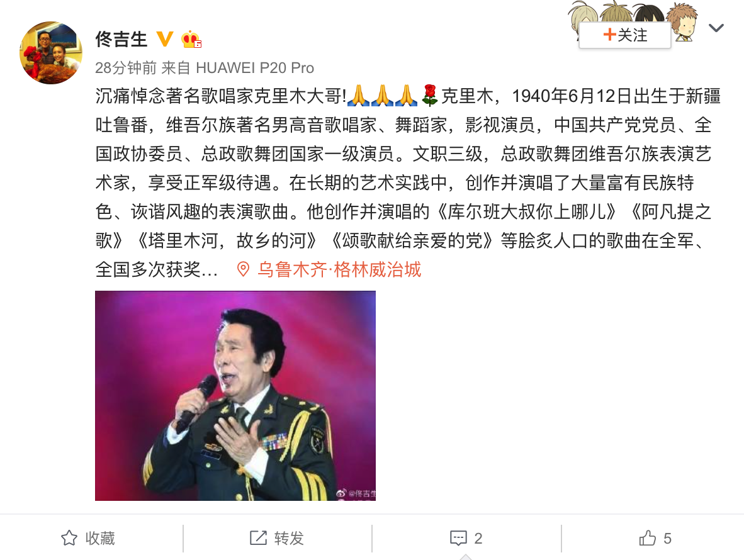Open the 28分钟前 timestamp link
This screenshot has width=744, height=560.
126,68
